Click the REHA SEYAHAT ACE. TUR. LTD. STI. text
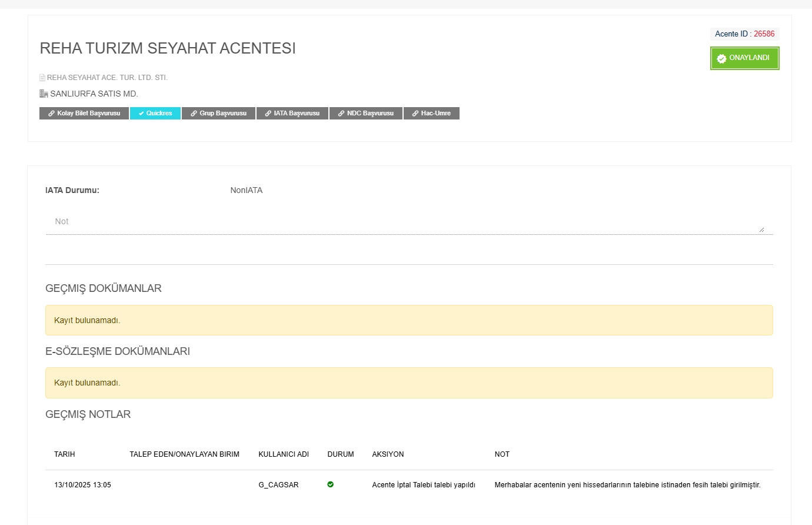 click(107, 78)
